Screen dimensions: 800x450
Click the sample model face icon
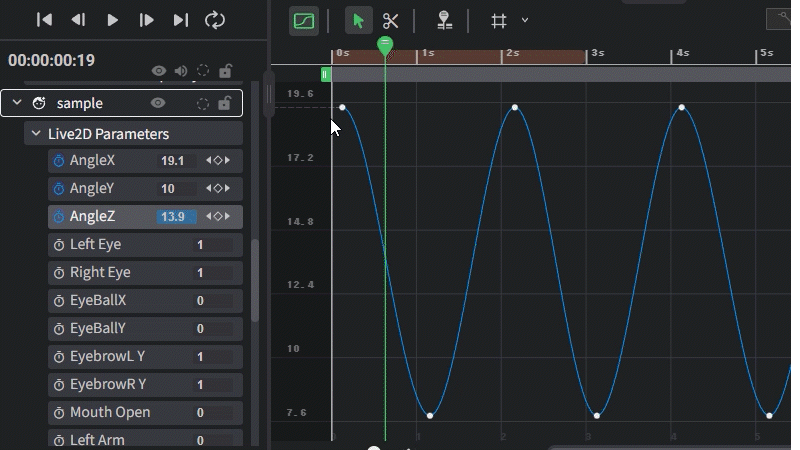pyautogui.click(x=39, y=103)
